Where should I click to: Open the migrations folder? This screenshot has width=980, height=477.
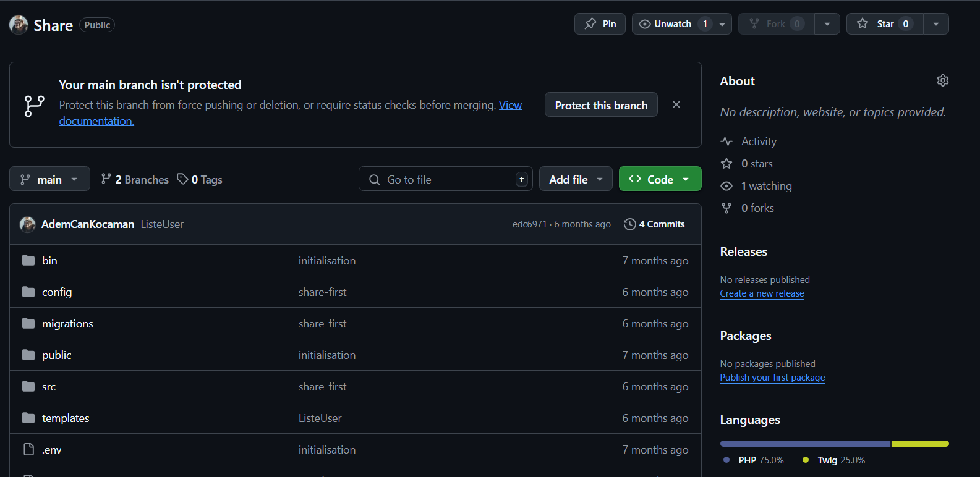[67, 324]
